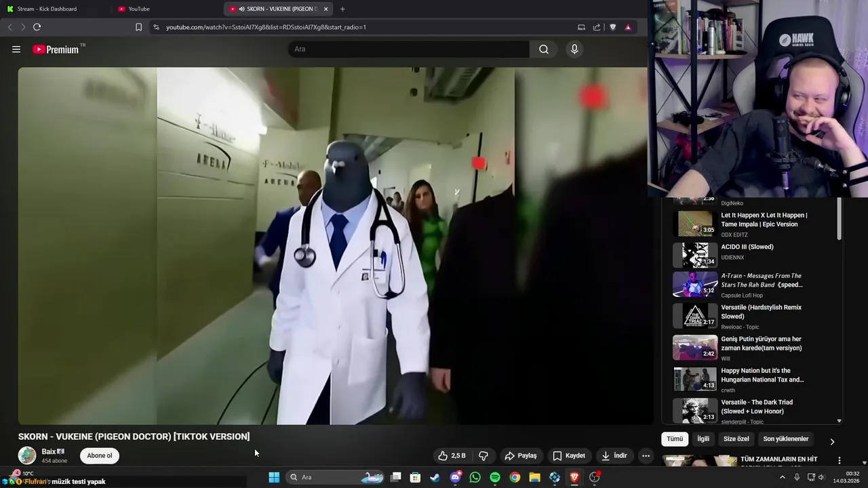Open Brave Shields lion icon
Viewport: 868px width, 488px height.
613,27
